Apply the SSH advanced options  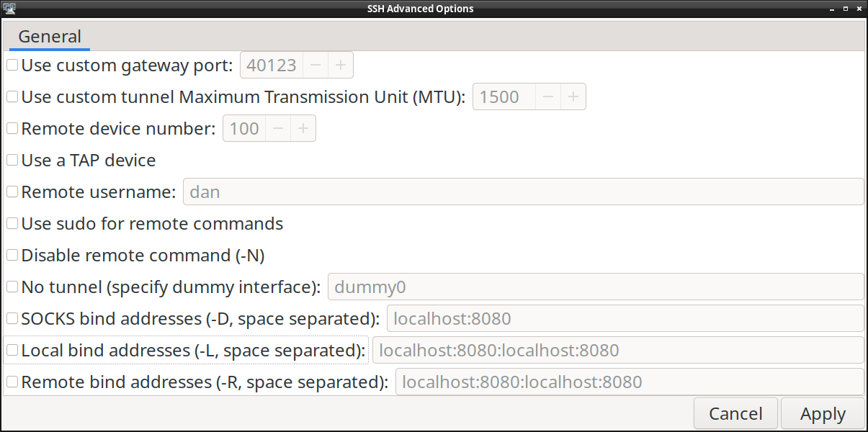click(823, 414)
